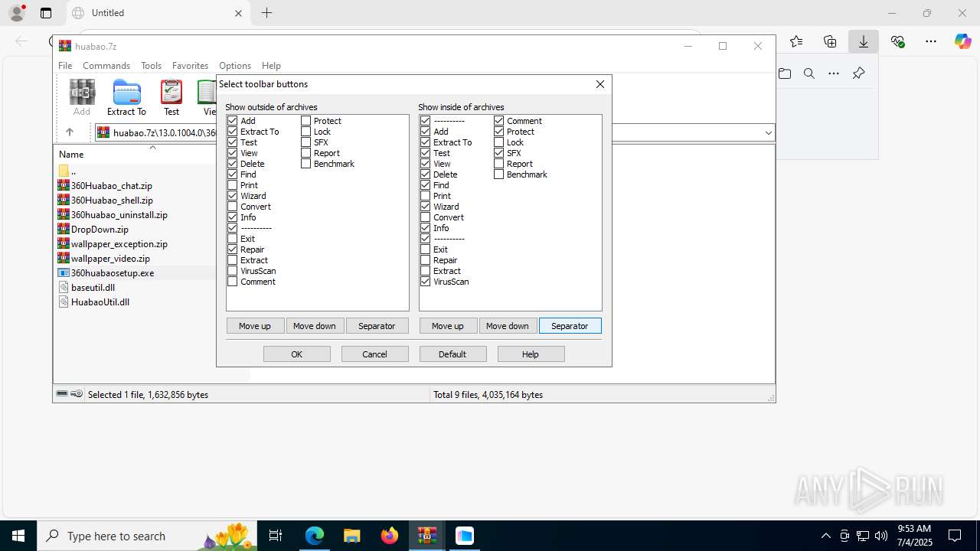Open File Explorer from taskbar

[x=352, y=536]
